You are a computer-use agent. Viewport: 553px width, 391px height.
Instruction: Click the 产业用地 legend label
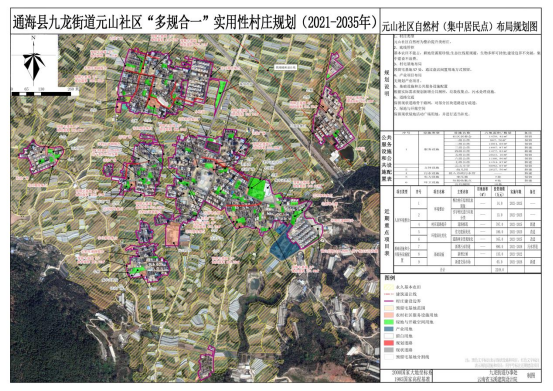404,329
